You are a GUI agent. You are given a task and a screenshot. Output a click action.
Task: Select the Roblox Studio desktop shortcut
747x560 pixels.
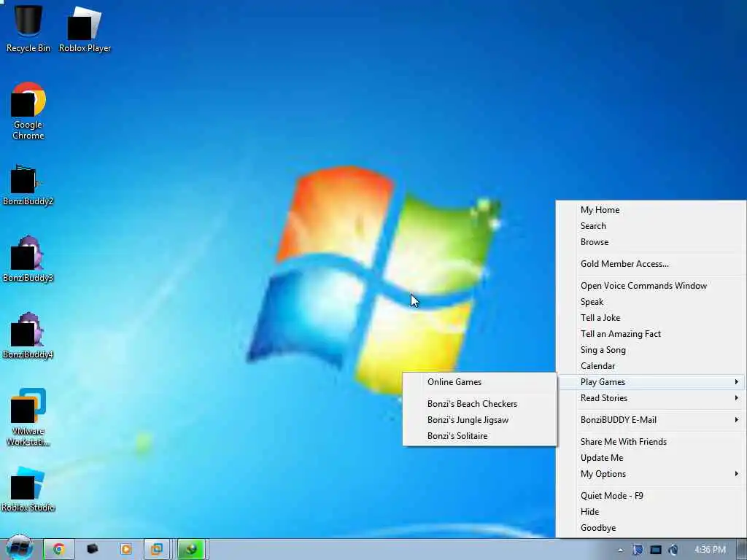pos(28,489)
